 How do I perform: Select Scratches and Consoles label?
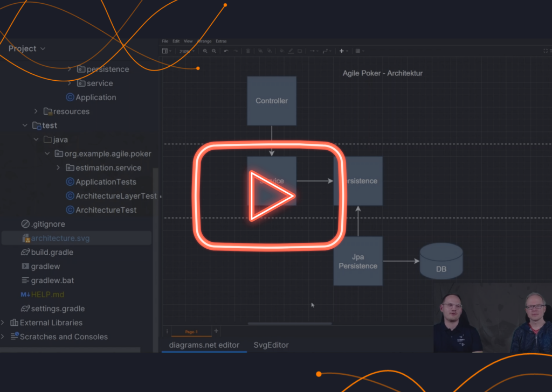tap(64, 337)
